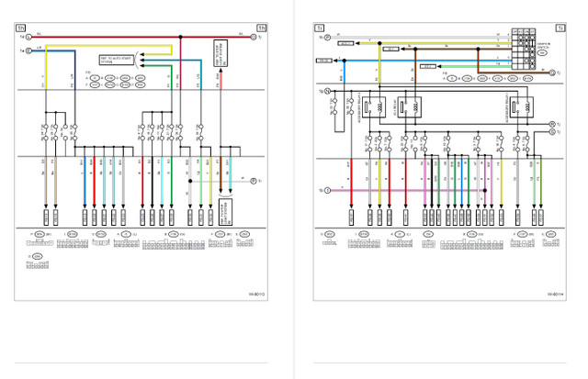Image resolution: width=588 pixels, height=379 pixels.
Task: Click the 1h marker at top-right of left page
Action: (x=261, y=28)
